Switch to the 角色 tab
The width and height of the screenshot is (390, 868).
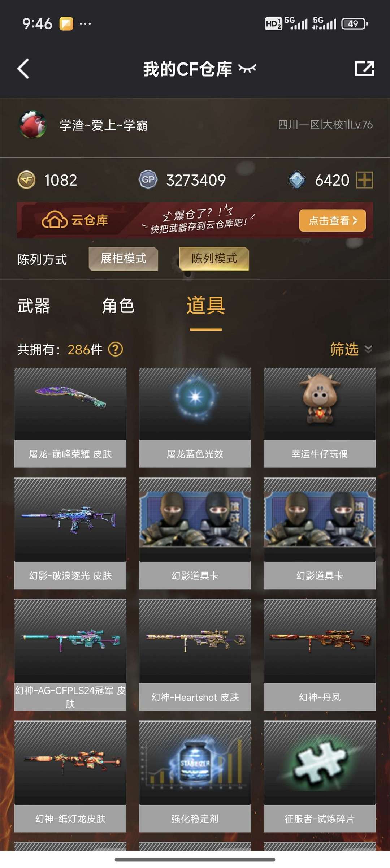pos(118,306)
